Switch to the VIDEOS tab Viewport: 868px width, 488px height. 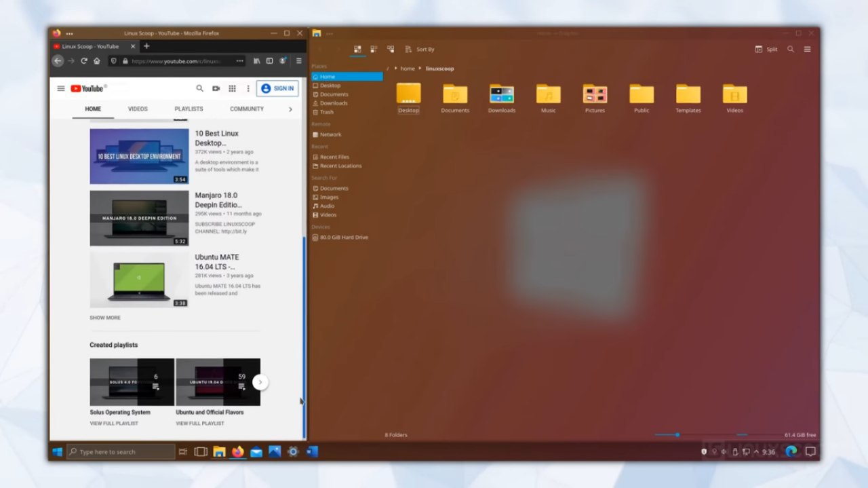pos(138,109)
